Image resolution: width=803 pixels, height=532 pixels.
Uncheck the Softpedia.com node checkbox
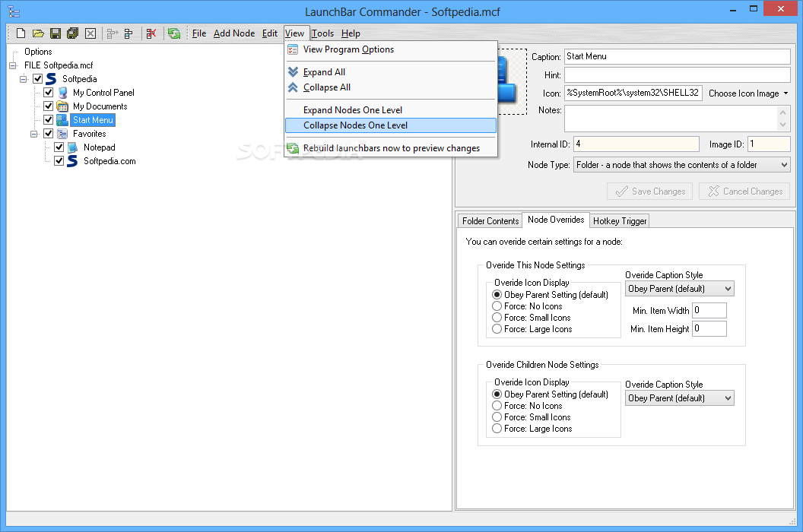59,161
